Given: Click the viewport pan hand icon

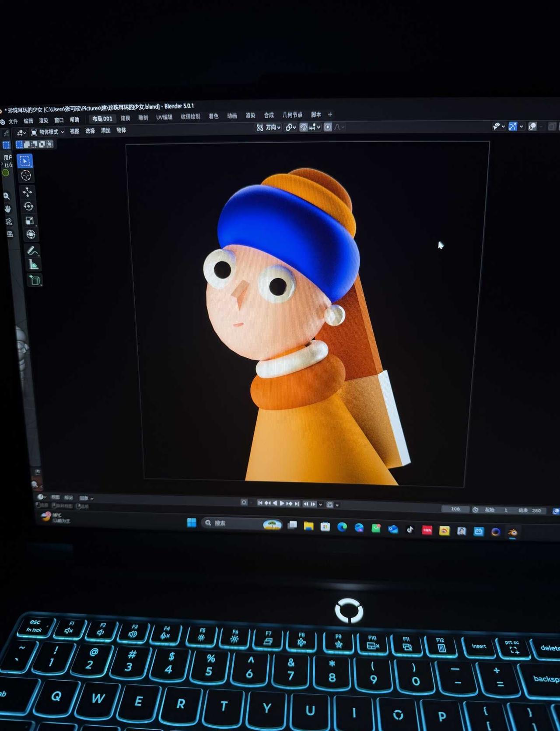Looking at the screenshot, I should tap(8, 209).
